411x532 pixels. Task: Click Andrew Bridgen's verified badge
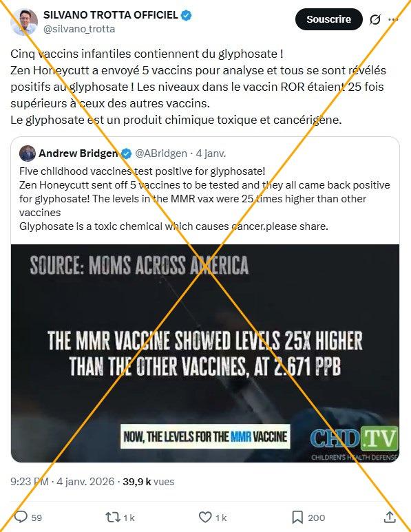126,153
